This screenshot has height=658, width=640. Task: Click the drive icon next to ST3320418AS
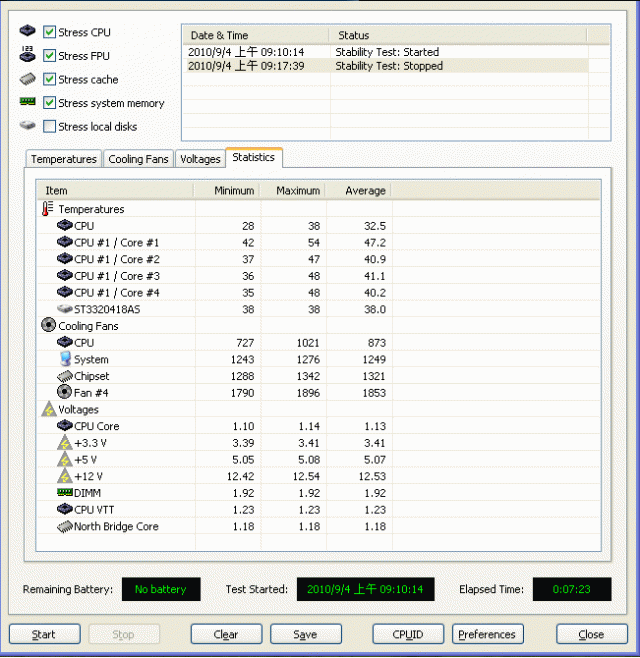click(65, 309)
